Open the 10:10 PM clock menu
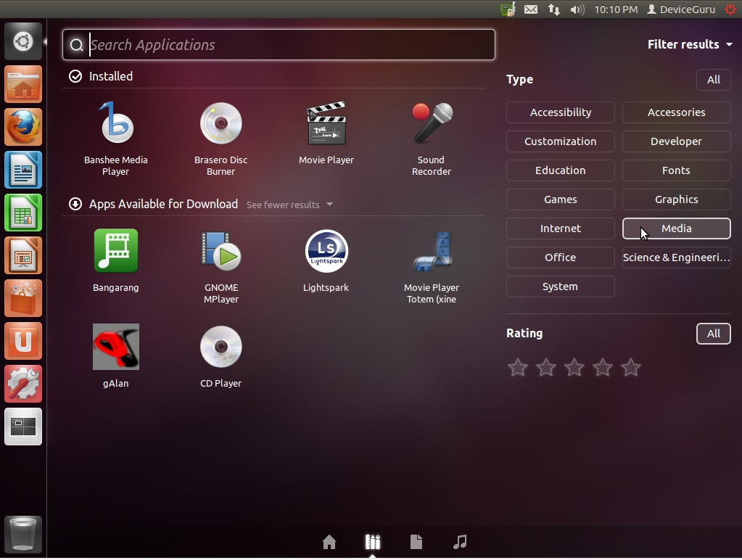Viewport: 742px width, 560px height. tap(616, 9)
